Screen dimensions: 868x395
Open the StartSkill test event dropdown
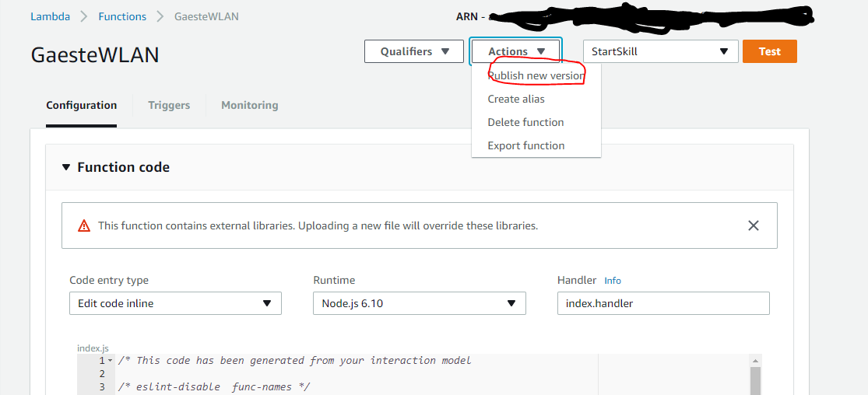[x=660, y=51]
